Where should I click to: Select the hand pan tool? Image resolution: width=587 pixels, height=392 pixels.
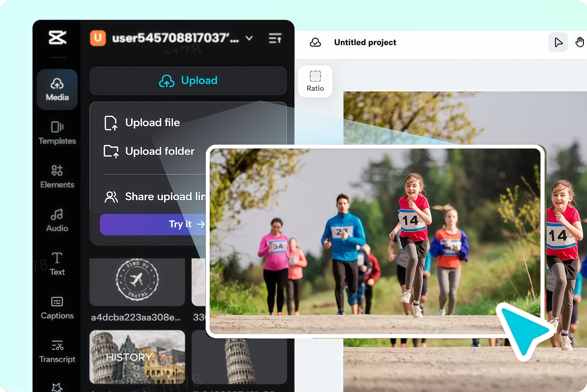580,43
